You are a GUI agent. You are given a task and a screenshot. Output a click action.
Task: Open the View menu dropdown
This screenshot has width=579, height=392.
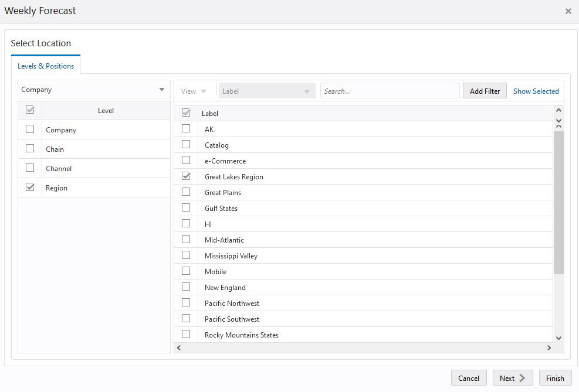(x=194, y=91)
